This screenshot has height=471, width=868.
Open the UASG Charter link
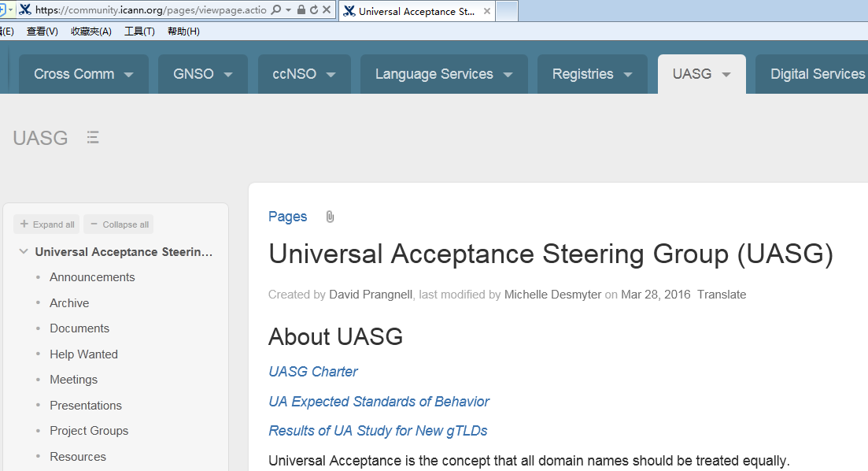point(313,372)
